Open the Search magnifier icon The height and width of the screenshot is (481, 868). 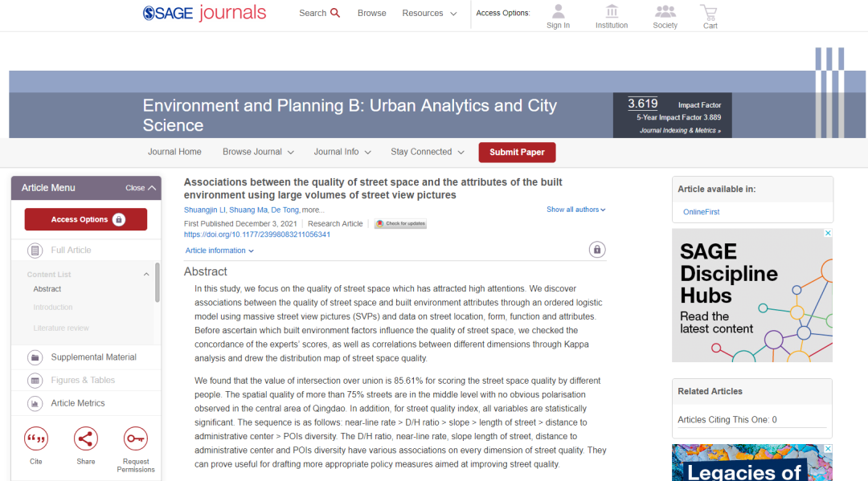(x=335, y=13)
